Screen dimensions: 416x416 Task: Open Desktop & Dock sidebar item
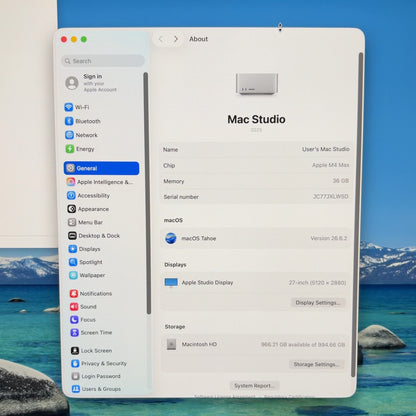(94, 236)
